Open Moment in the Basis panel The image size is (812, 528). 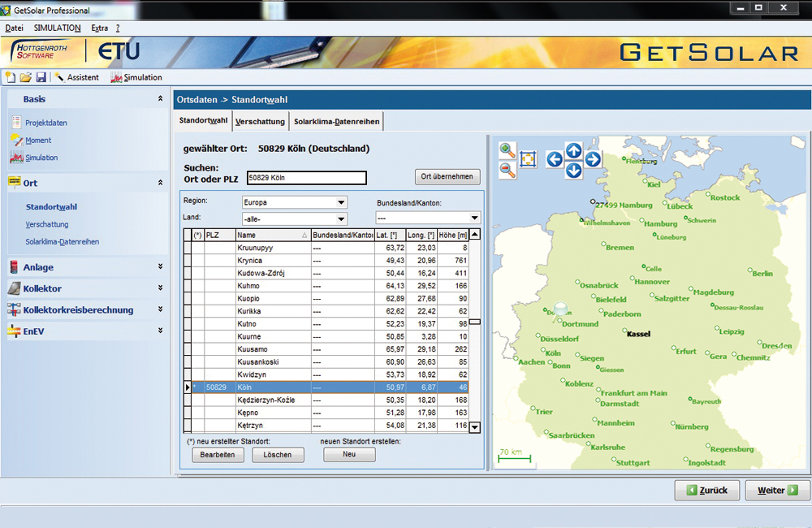[x=32, y=141]
